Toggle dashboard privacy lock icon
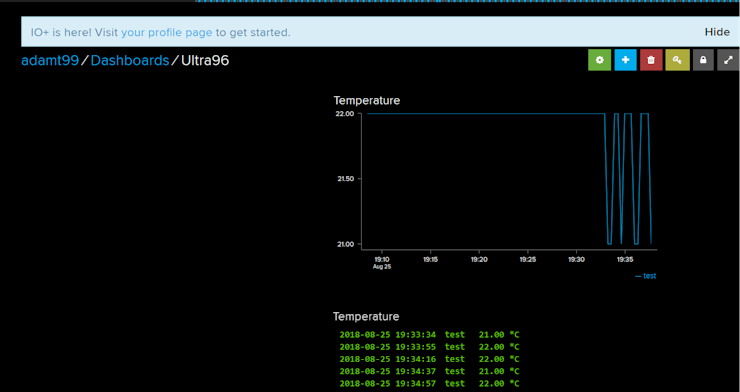The width and height of the screenshot is (740, 392). click(703, 60)
